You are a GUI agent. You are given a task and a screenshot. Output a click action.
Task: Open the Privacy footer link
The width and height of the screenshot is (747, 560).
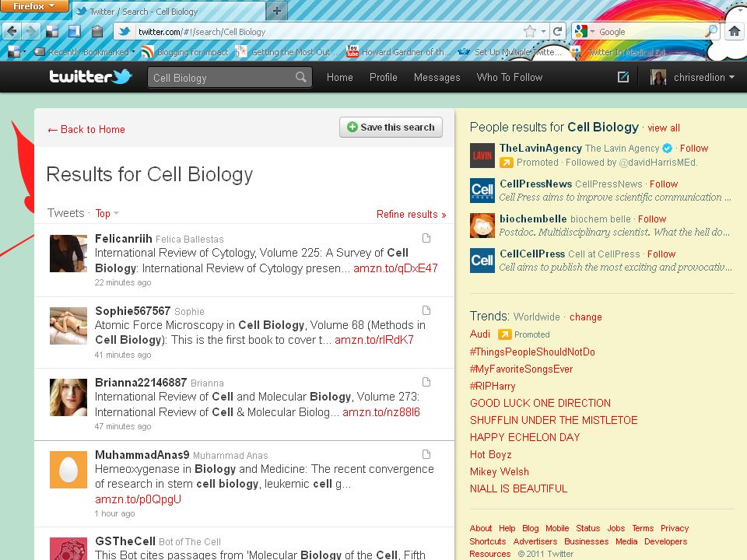click(x=675, y=528)
